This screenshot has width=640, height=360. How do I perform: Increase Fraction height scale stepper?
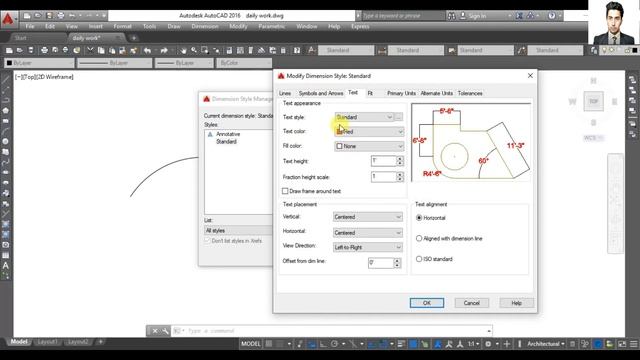tap(400, 174)
